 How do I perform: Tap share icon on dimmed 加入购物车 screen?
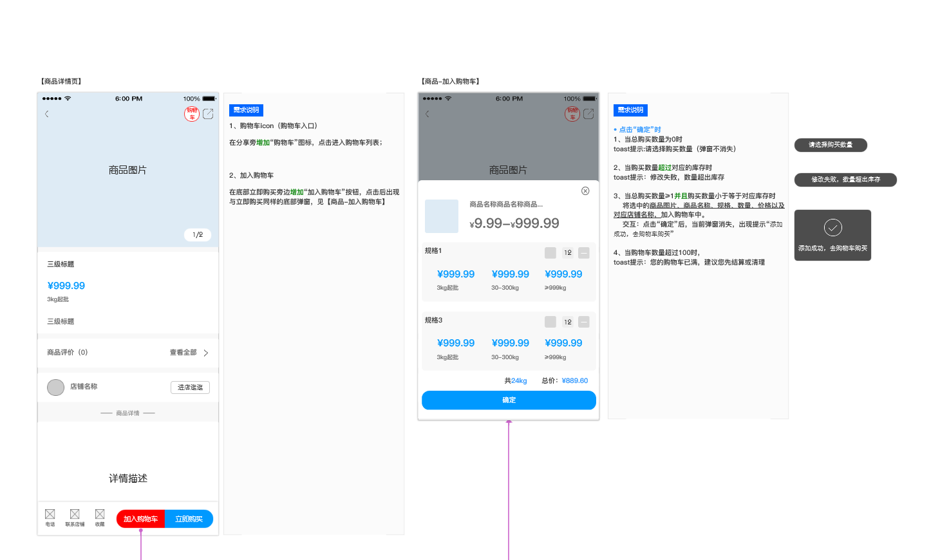point(588,114)
